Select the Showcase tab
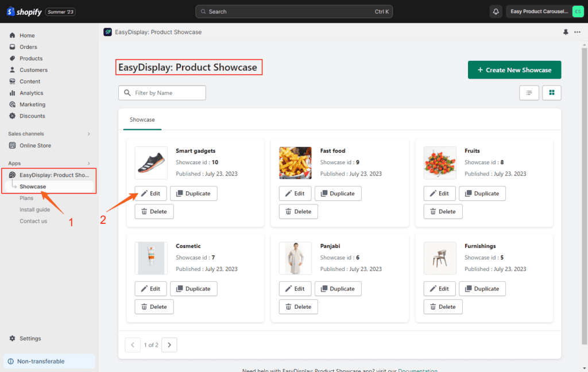 tap(142, 119)
